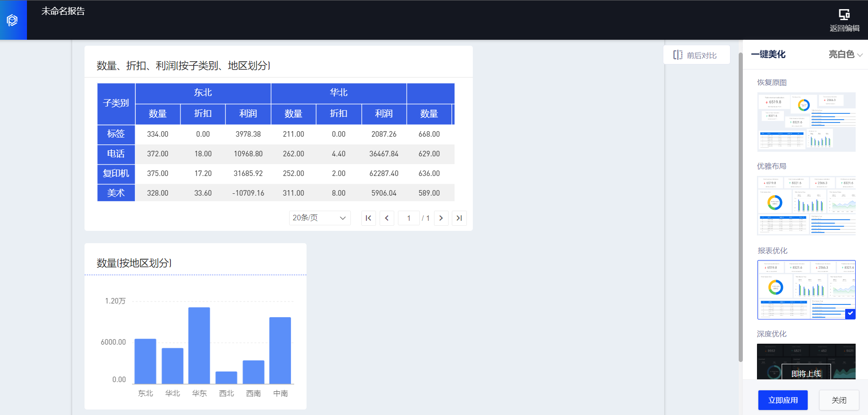
Task: Select the 深度优化 dark theme thumbnail
Action: 806,361
